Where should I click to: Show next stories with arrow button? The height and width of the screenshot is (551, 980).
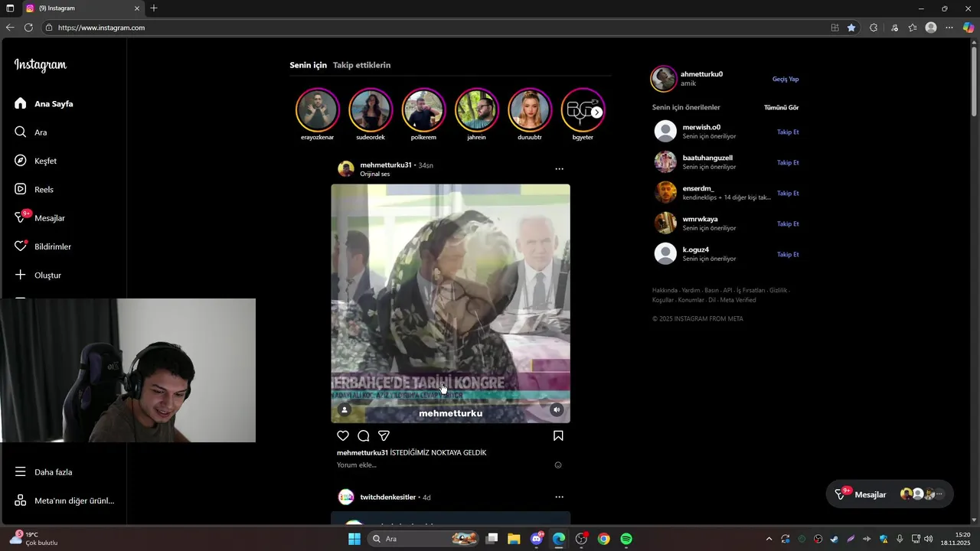coord(596,112)
